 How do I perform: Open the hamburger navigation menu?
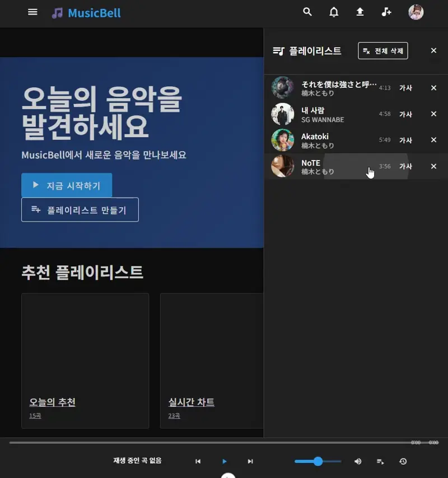click(32, 12)
